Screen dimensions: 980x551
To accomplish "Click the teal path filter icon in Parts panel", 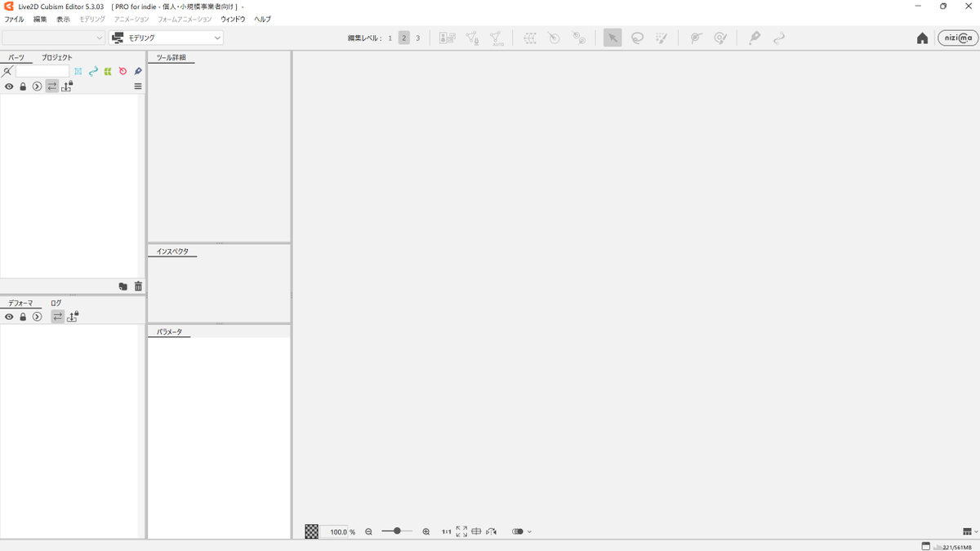I will tap(93, 72).
